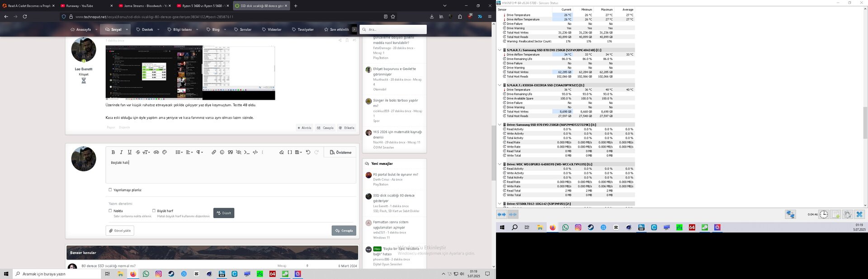The image size is (868, 279).
Task: Toggle bold formatting in reply editor
Action: pyautogui.click(x=113, y=152)
